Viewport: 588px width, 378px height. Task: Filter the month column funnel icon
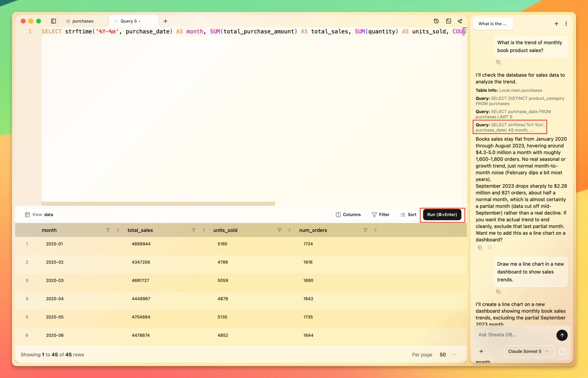[x=108, y=230]
